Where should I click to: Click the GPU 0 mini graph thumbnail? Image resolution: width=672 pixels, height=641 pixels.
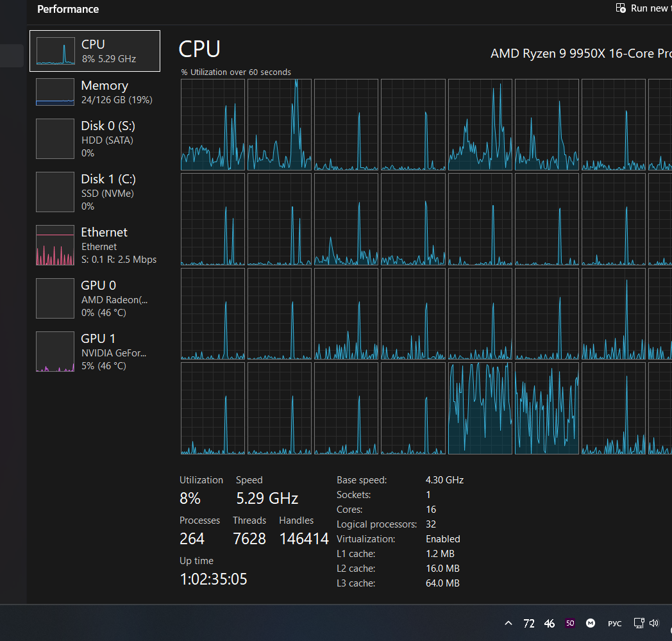click(x=55, y=298)
